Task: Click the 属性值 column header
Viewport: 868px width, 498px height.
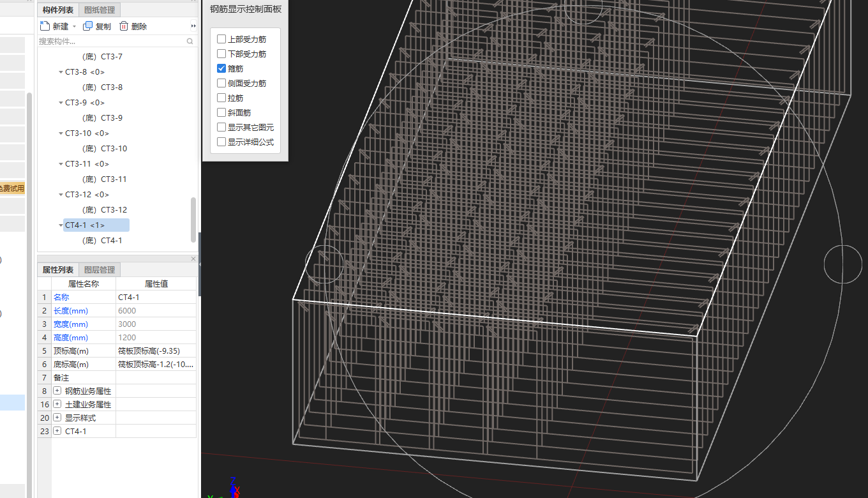Action: point(156,284)
